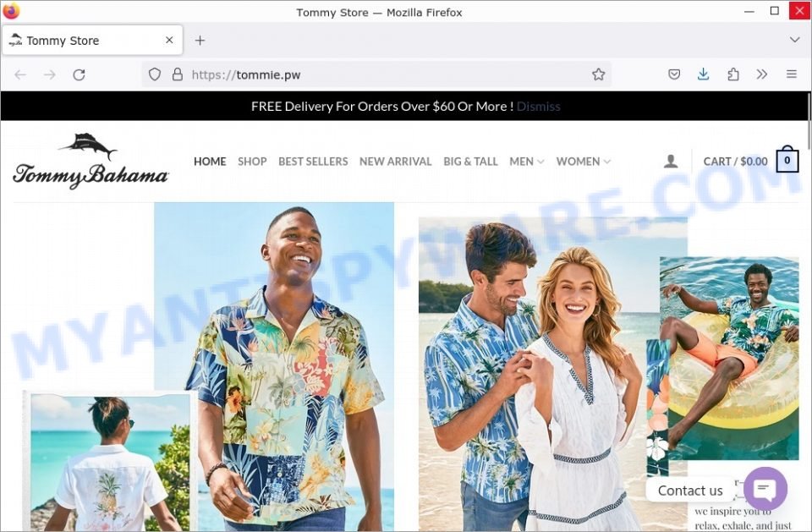Open a new tab with plus button
The height and width of the screenshot is (532, 812).
tap(200, 41)
